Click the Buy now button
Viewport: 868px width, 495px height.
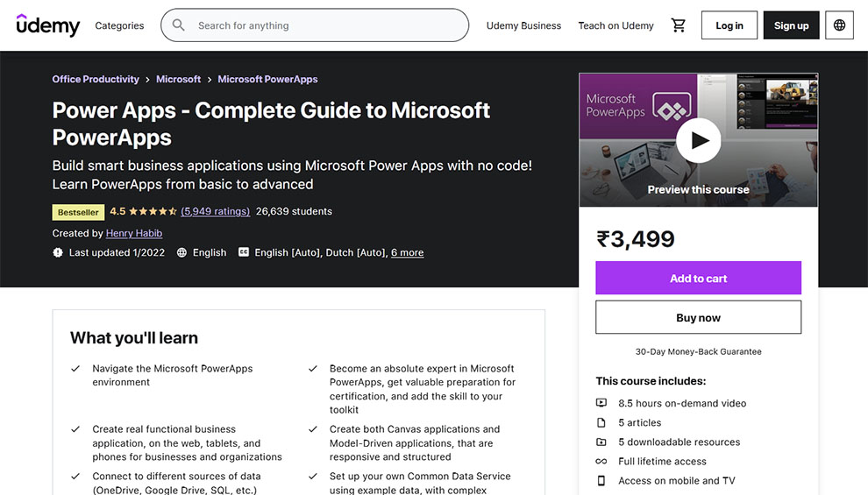pos(699,317)
